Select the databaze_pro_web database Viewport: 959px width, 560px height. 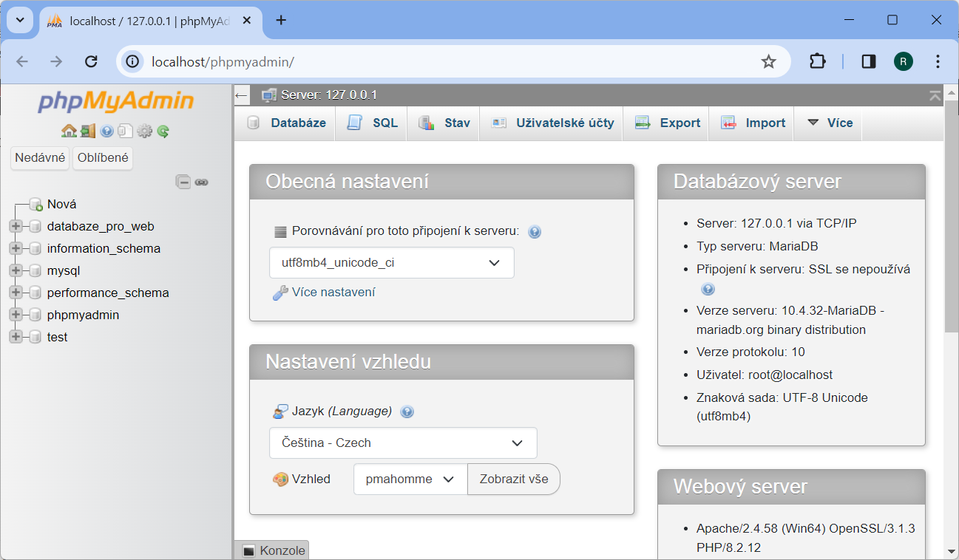click(101, 226)
